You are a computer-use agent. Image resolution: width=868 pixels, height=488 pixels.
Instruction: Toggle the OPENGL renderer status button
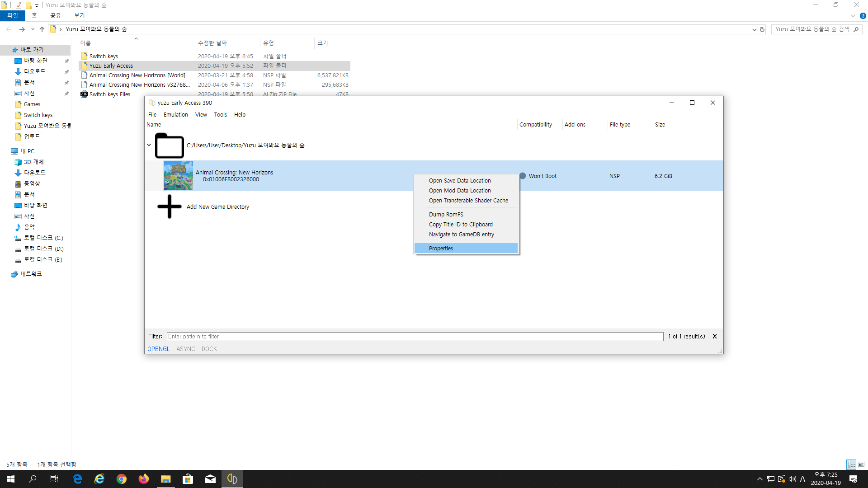(158, 349)
